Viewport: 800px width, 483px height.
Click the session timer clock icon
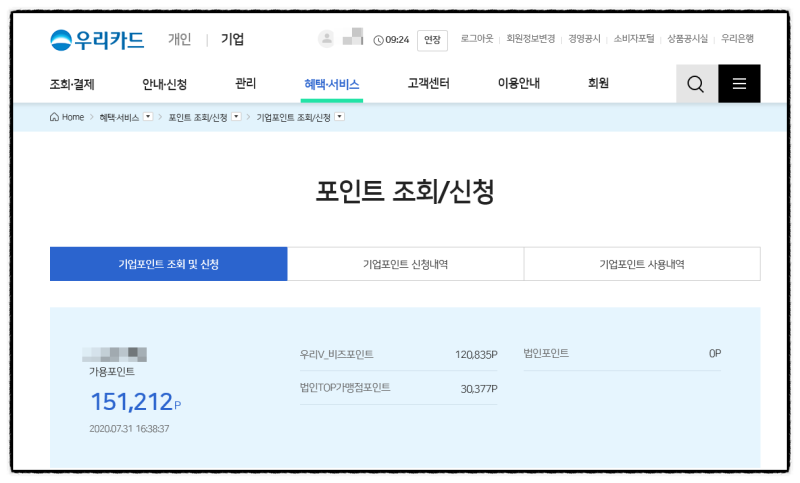click(378, 40)
